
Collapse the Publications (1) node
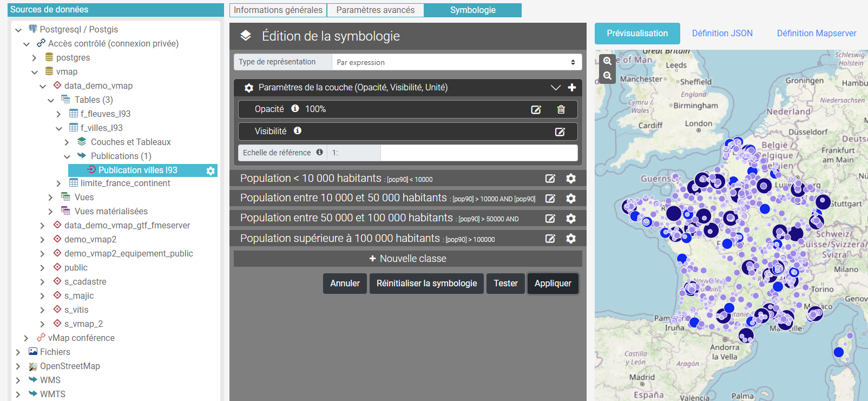tap(67, 156)
